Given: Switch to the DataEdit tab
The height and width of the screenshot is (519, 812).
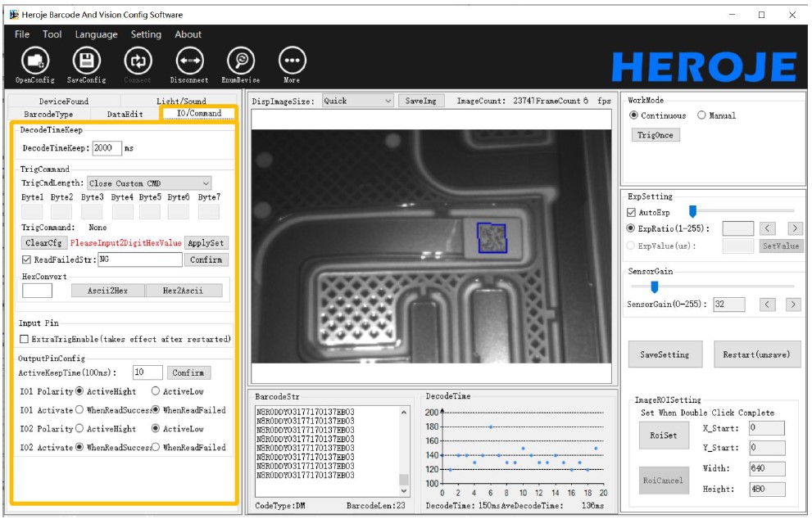Looking at the screenshot, I should click(x=125, y=114).
